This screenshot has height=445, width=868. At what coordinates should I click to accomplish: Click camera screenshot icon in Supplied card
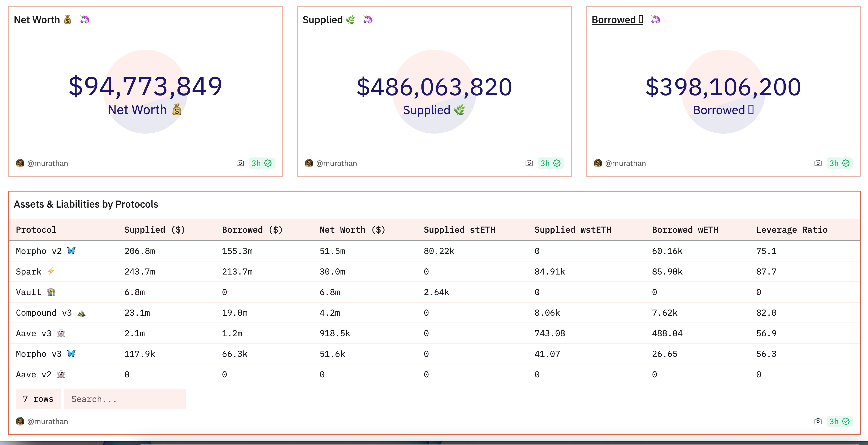pyautogui.click(x=529, y=163)
